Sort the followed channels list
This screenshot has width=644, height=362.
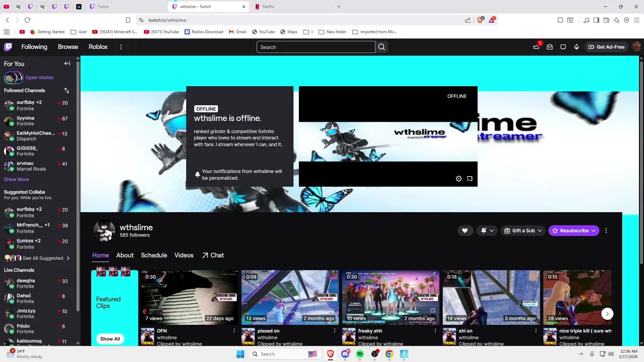click(66, 90)
